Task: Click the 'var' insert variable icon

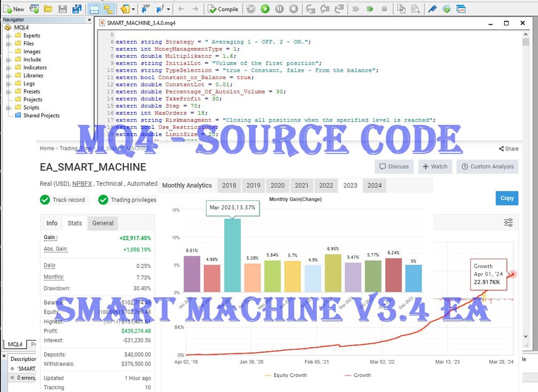Action: point(146,9)
